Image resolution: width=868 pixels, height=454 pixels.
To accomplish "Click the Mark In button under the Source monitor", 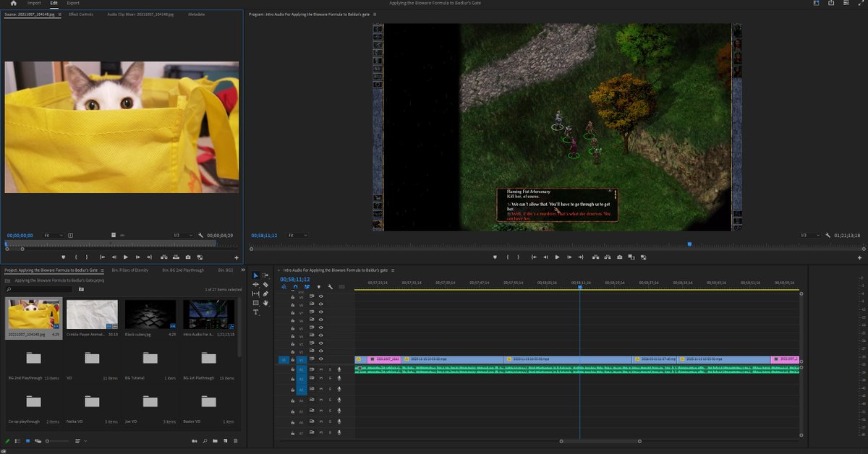I will pyautogui.click(x=77, y=257).
